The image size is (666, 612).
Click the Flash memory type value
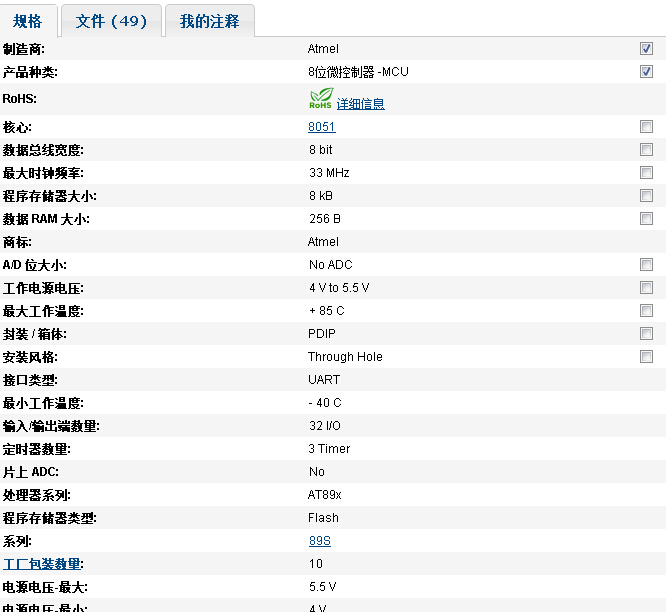[323, 518]
